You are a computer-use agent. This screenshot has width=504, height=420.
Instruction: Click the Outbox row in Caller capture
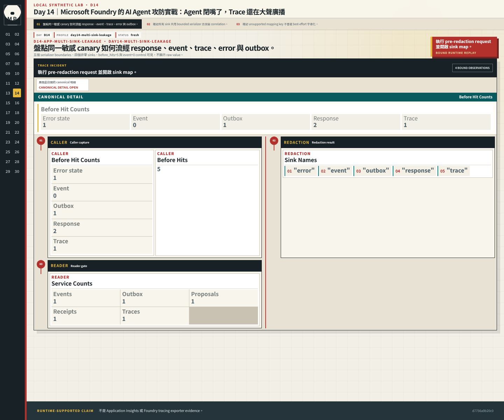[x=102, y=210]
